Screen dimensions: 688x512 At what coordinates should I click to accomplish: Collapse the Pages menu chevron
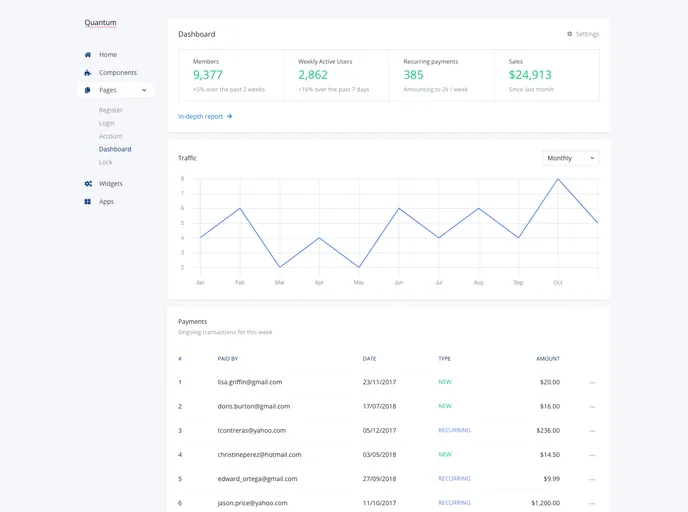pyautogui.click(x=144, y=90)
